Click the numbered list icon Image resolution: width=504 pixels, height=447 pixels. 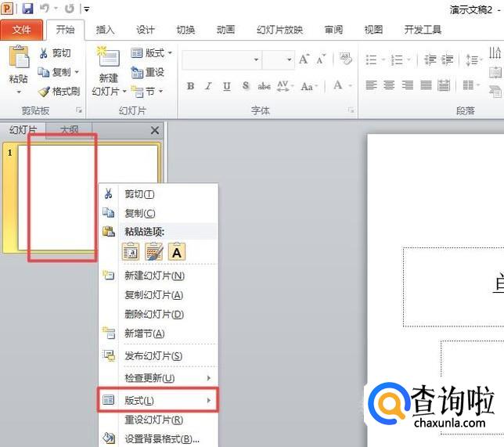pyautogui.click(x=397, y=59)
